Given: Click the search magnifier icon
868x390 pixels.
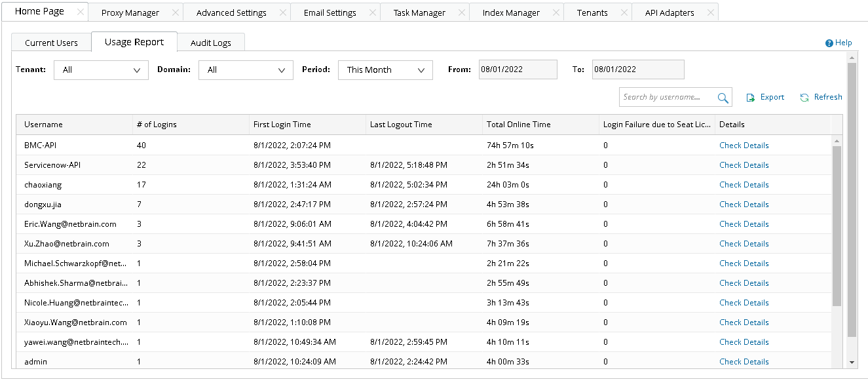Looking at the screenshot, I should pos(723,96).
